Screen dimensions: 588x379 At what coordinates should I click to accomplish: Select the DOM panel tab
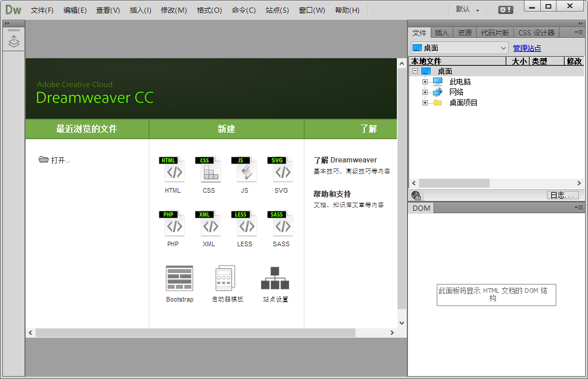pyautogui.click(x=421, y=208)
